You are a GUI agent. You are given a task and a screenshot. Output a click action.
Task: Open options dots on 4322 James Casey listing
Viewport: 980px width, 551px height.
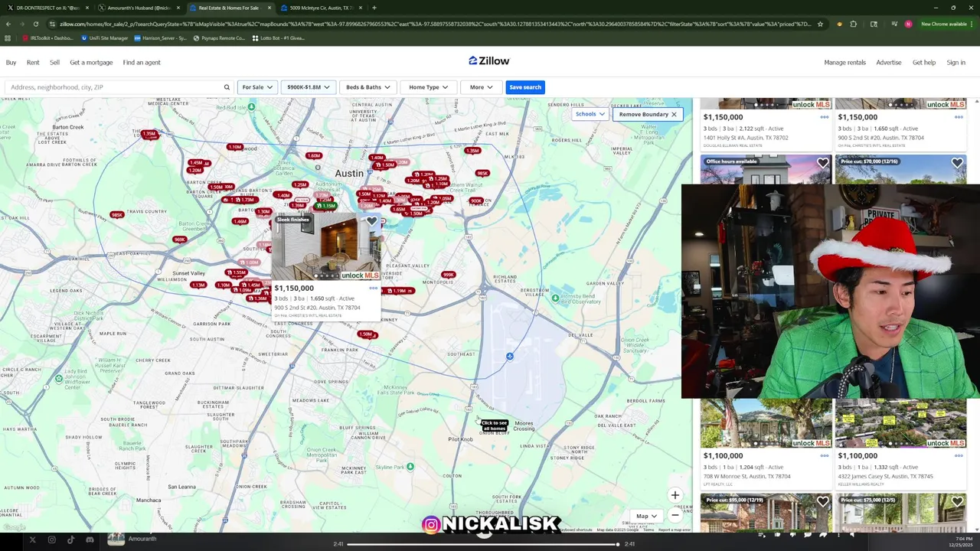coord(959,455)
